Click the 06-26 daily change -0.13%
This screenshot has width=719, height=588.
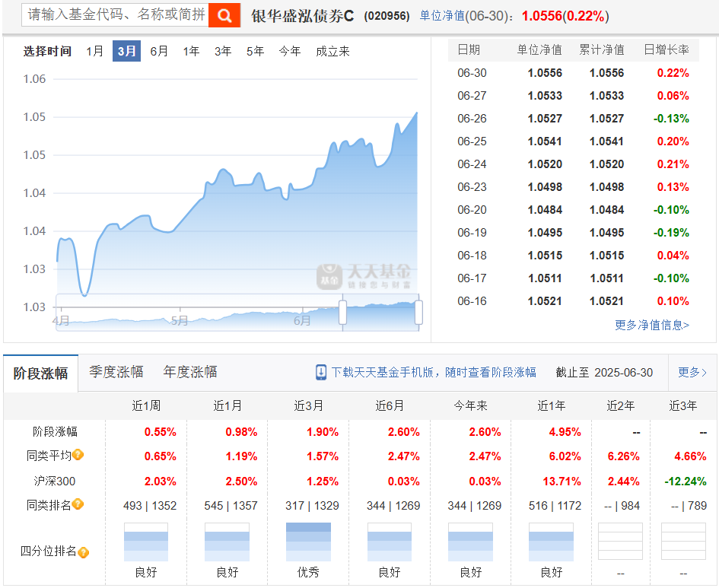click(671, 119)
